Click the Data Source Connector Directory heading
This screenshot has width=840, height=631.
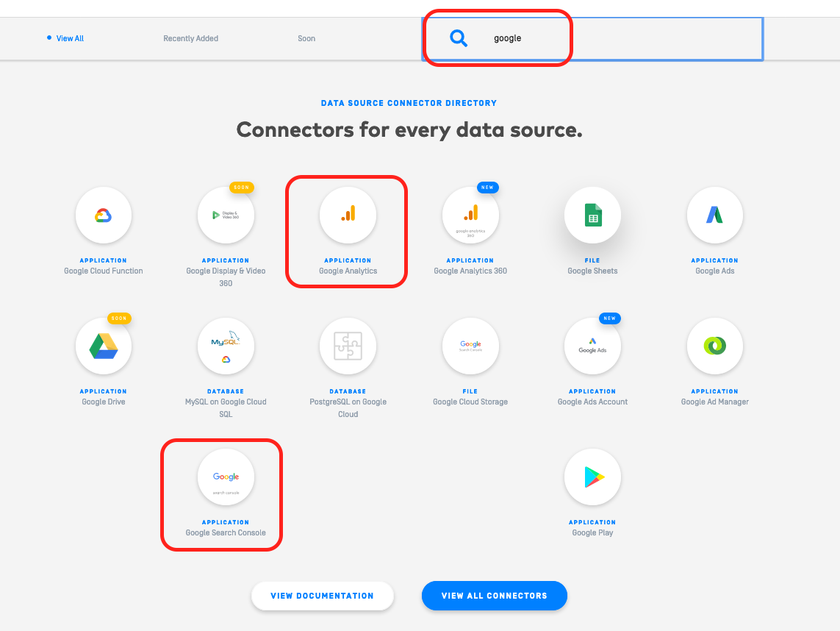[x=409, y=103]
